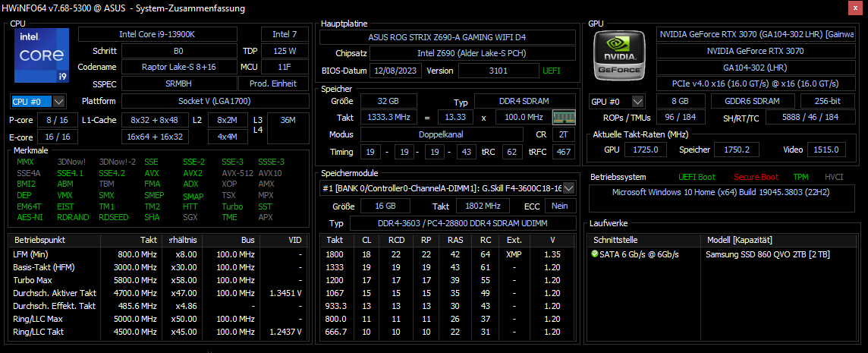Click the memory module icon next to 100.0 MHz
The image size is (868, 353).
(x=564, y=118)
